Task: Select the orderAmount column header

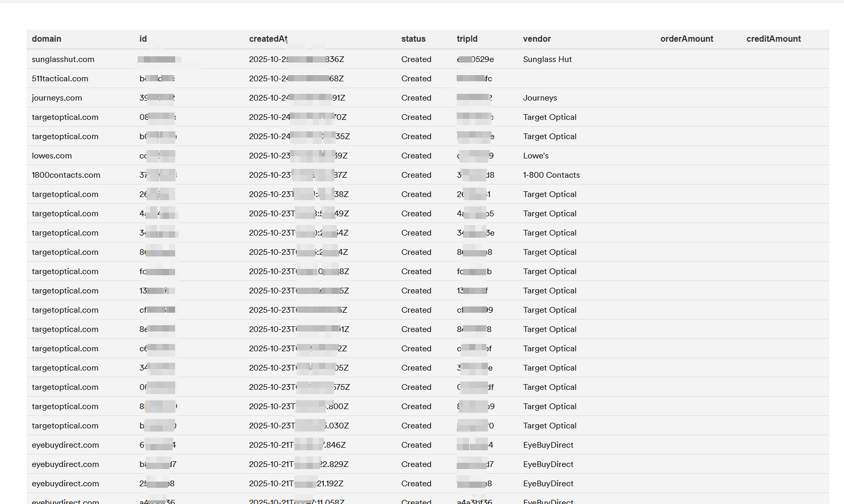Action: [x=686, y=39]
